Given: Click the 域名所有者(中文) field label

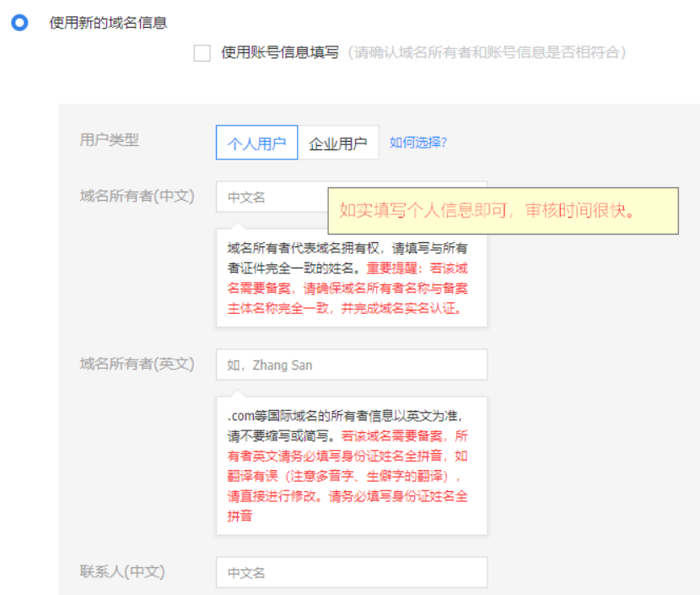Looking at the screenshot, I should (x=137, y=196).
